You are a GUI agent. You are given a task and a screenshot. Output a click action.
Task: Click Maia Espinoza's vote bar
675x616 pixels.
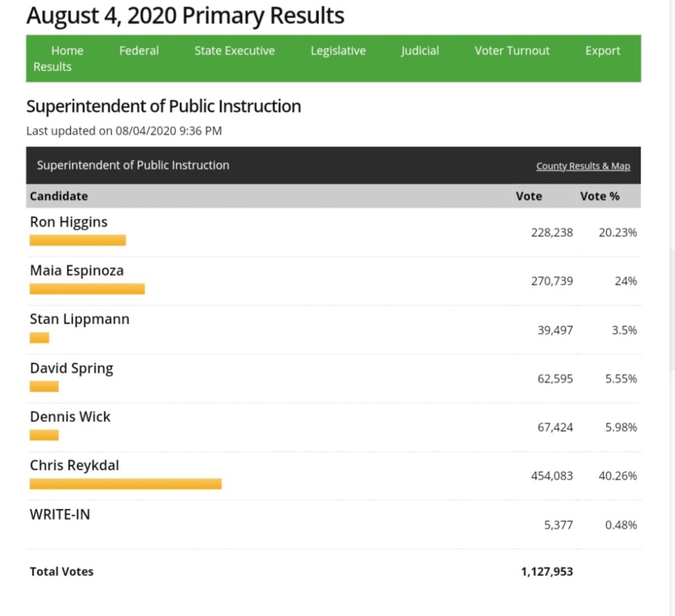(x=87, y=289)
